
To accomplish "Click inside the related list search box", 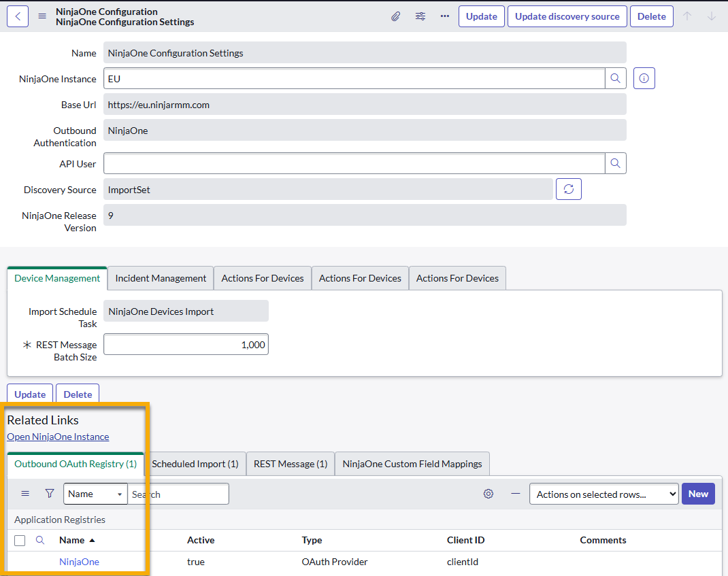I will (177, 493).
